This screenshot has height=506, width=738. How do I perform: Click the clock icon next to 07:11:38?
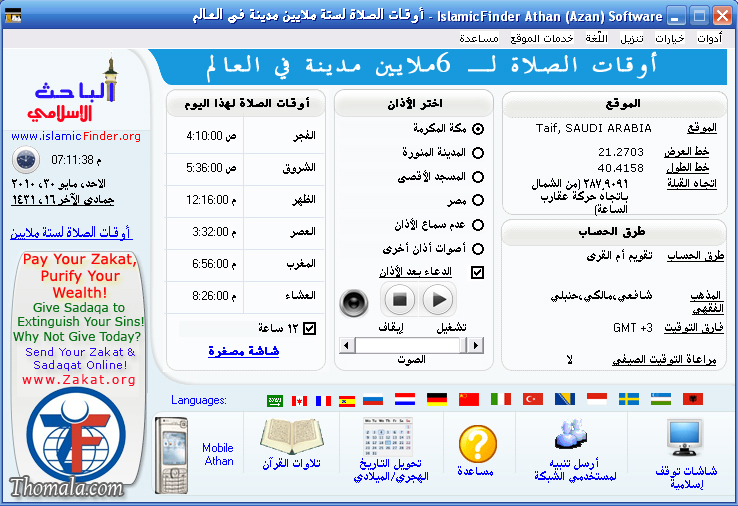coord(26,160)
